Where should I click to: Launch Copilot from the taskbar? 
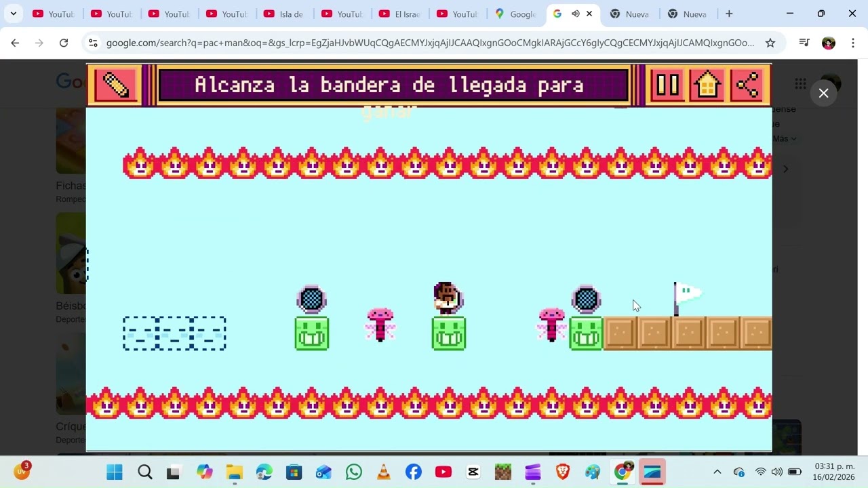[204, 472]
